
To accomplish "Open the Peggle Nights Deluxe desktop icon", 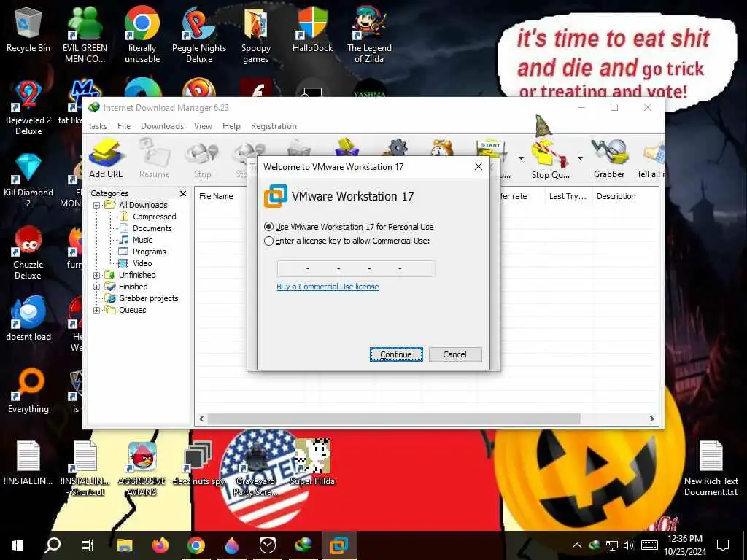I will [x=199, y=34].
